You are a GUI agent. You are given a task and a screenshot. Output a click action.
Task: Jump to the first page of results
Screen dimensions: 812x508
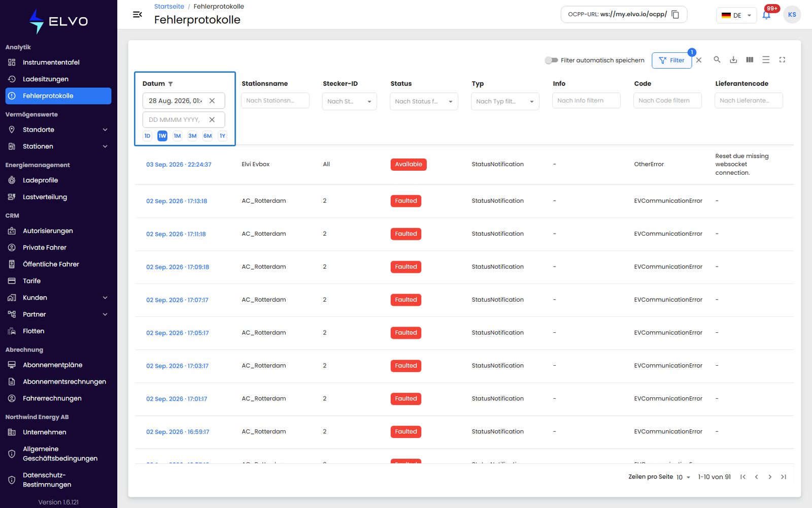click(743, 477)
